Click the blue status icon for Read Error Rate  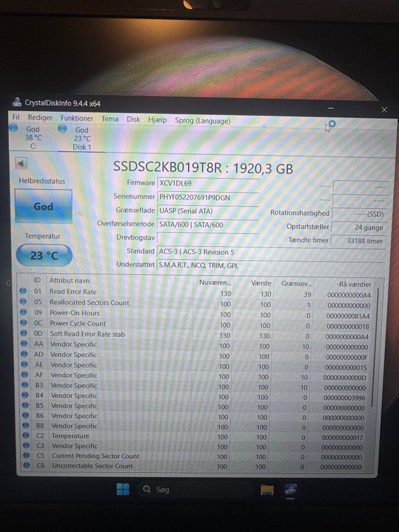coord(23,291)
